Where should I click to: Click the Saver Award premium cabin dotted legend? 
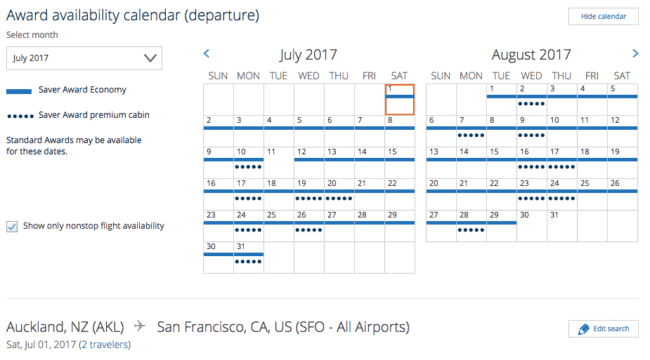coord(20,116)
